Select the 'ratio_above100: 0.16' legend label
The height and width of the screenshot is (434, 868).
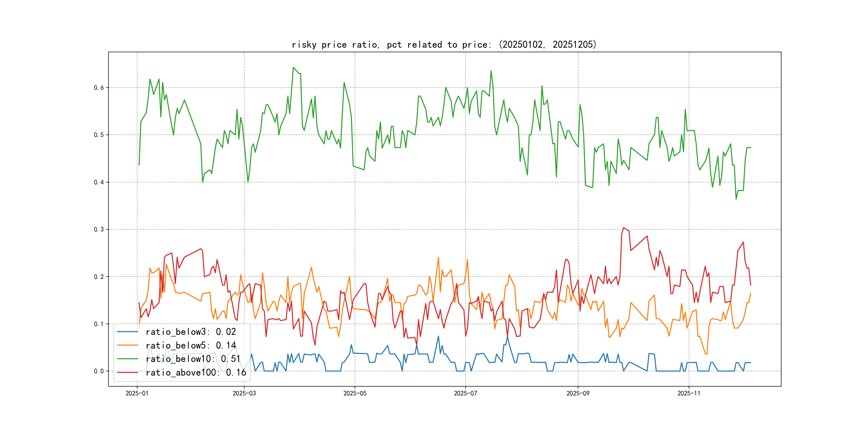[x=196, y=372]
